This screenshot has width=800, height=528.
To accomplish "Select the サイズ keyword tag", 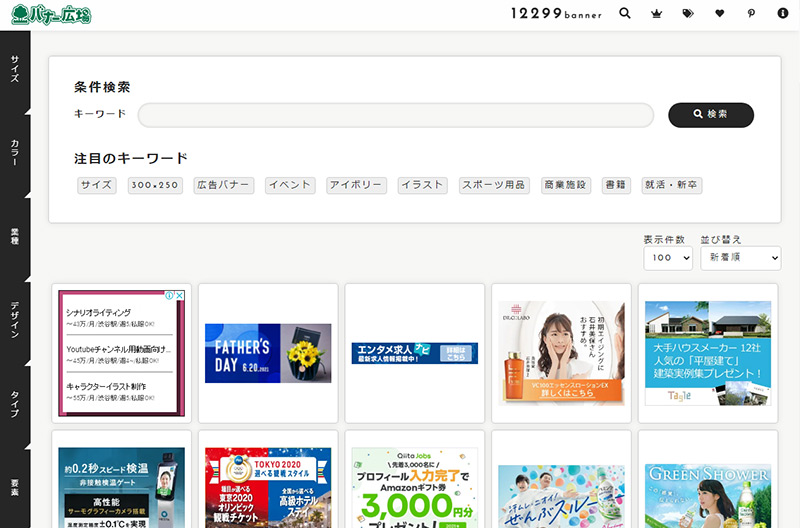I will click(x=96, y=185).
